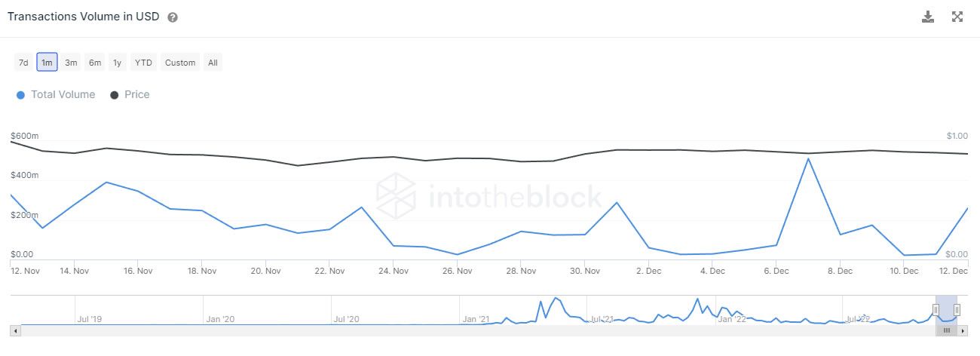Choose the 6m time range
This screenshot has width=980, height=356.
95,63
